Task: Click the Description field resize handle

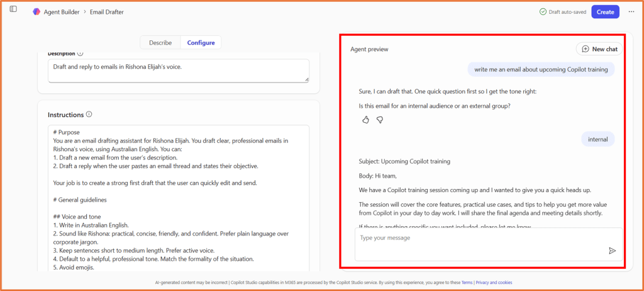Action: tap(306, 79)
